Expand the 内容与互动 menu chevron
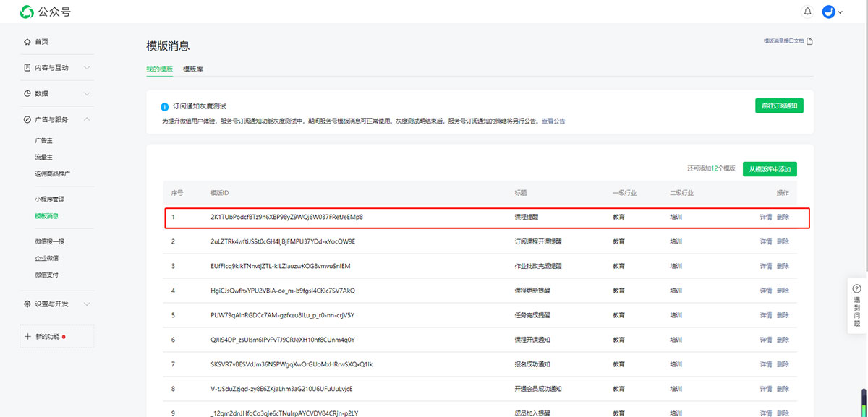The width and height of the screenshot is (868, 417). [x=87, y=68]
